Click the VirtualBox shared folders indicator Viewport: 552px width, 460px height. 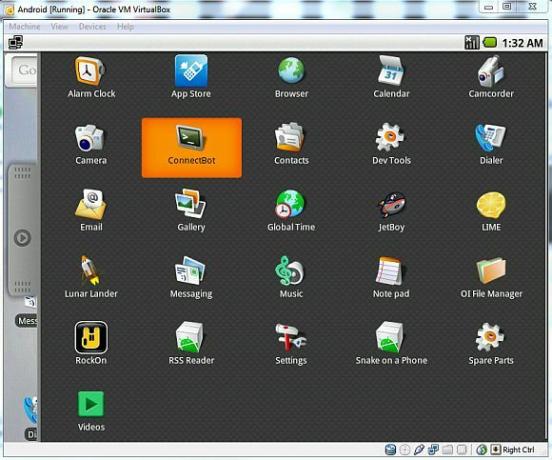pos(447,449)
